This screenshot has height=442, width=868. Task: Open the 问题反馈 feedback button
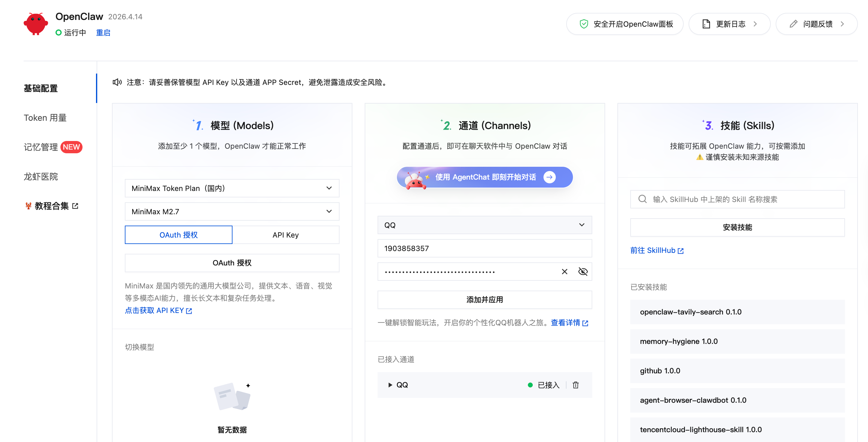pos(816,24)
